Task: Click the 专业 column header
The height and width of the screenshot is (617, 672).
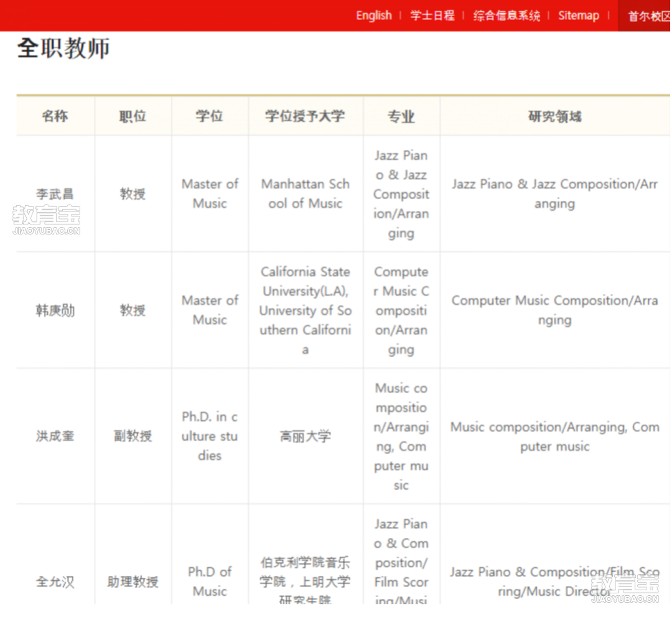Action: (401, 116)
